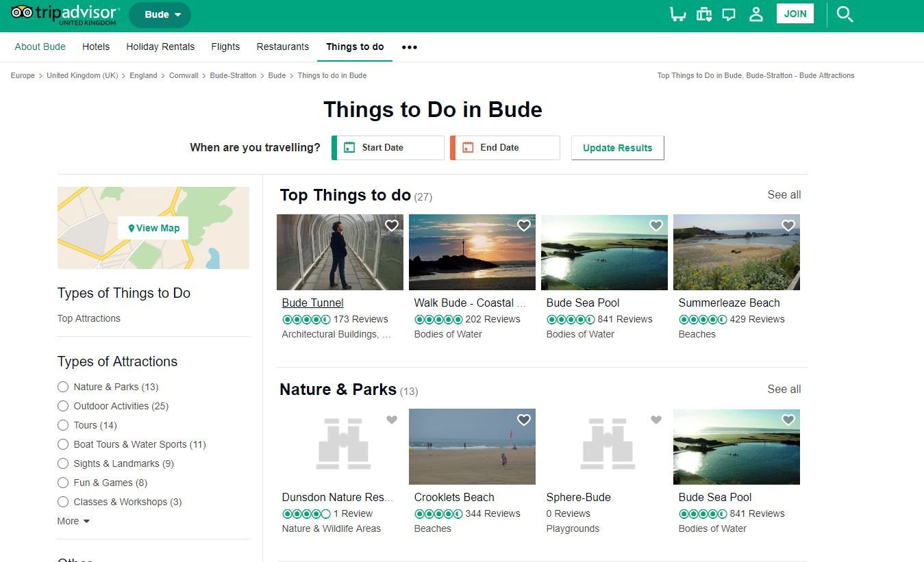The height and width of the screenshot is (562, 924).
Task: Open 429 Reviews for Summerleaze Beach
Action: [757, 319]
